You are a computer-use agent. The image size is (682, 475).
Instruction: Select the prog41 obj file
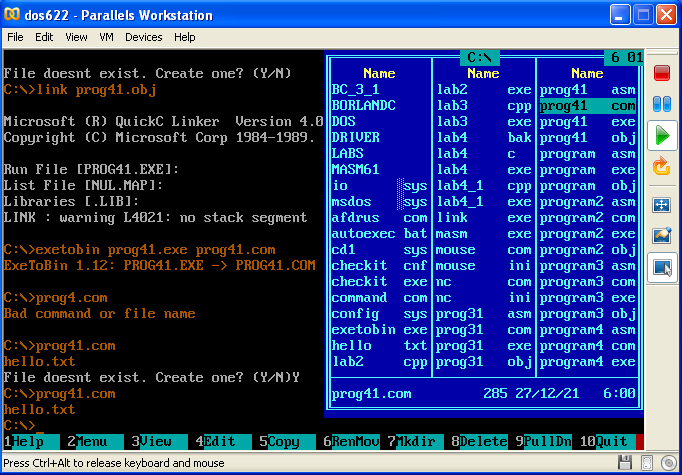[588, 137]
